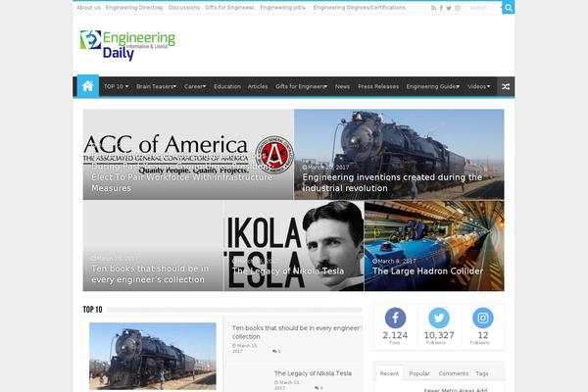Open the News menu item
Viewport: 588px width, 392px height.
pyautogui.click(x=342, y=86)
